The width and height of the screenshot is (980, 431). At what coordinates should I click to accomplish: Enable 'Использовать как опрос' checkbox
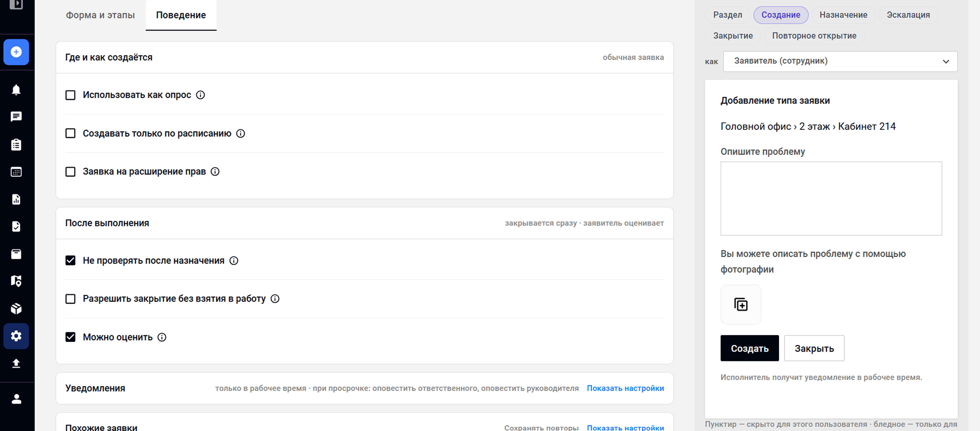pyautogui.click(x=70, y=95)
